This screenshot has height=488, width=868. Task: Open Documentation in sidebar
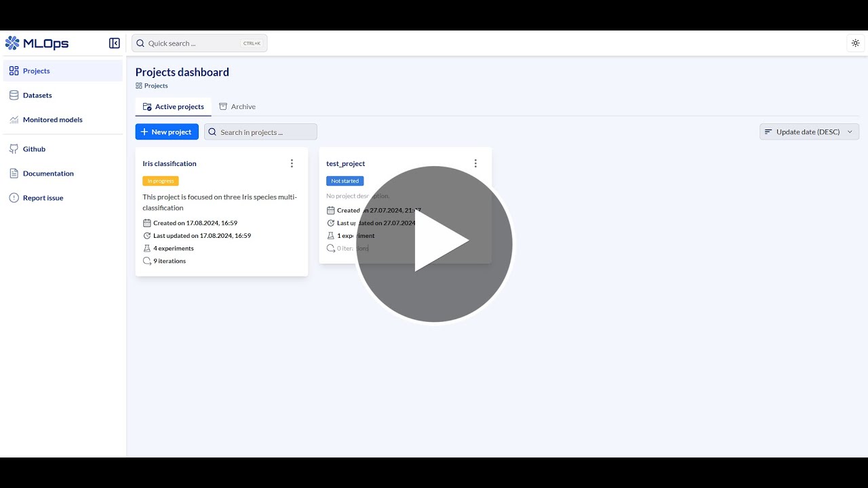[x=63, y=174]
